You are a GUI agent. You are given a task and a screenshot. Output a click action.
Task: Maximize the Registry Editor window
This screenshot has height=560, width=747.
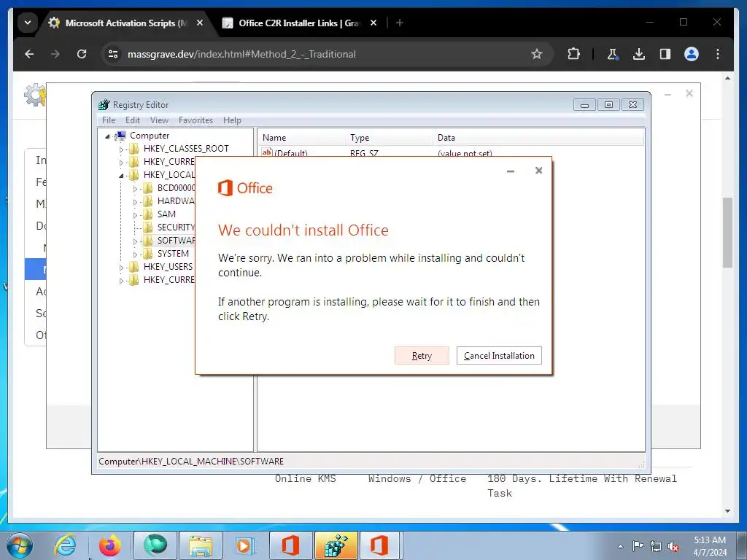tap(608, 105)
